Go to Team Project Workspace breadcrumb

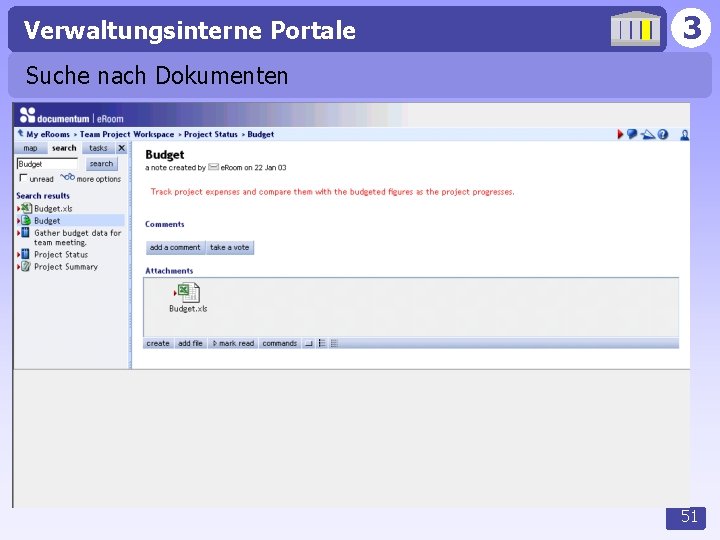127,134
